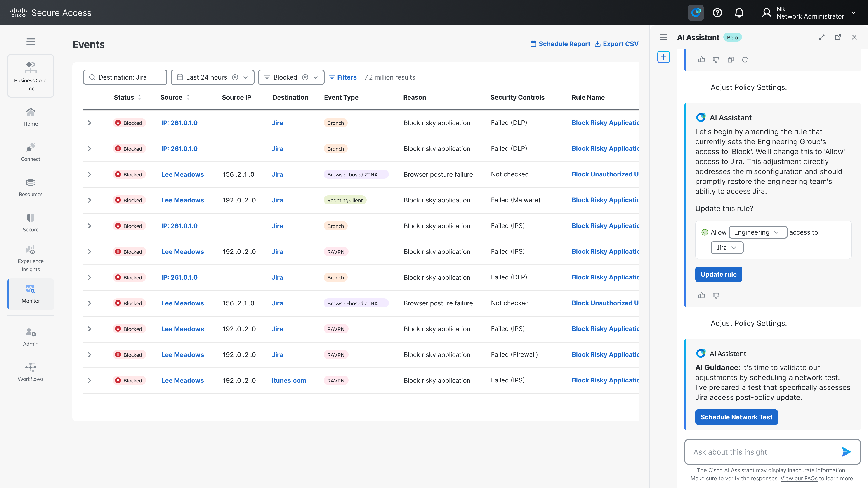Go to Workflows in the sidebar
This screenshot has width=868, height=488.
pos(31,372)
